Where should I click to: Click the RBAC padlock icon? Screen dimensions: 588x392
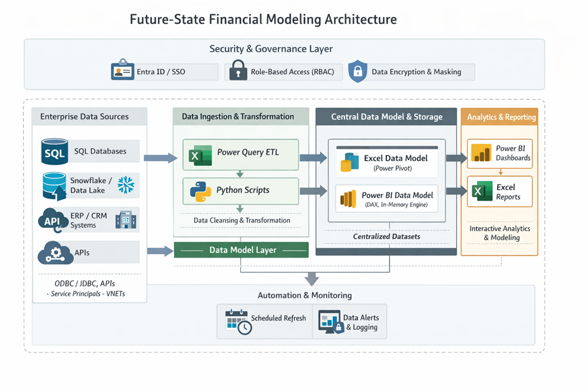238,71
